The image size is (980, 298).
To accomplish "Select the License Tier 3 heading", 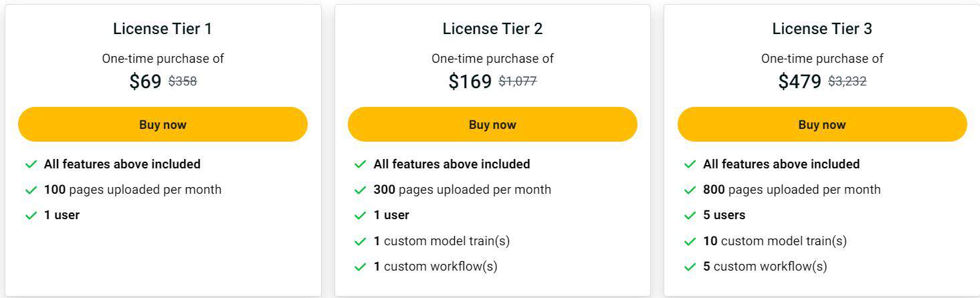I will (822, 29).
